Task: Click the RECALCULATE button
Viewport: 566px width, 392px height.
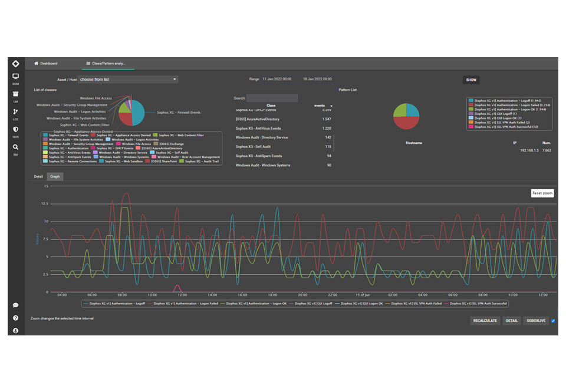Action: click(x=485, y=321)
